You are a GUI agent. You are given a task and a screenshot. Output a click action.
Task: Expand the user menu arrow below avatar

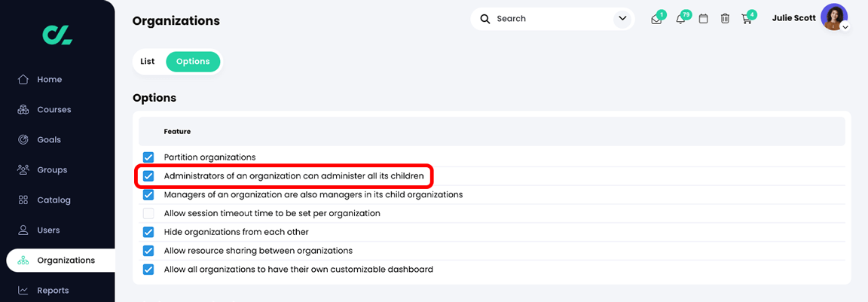pyautogui.click(x=845, y=27)
